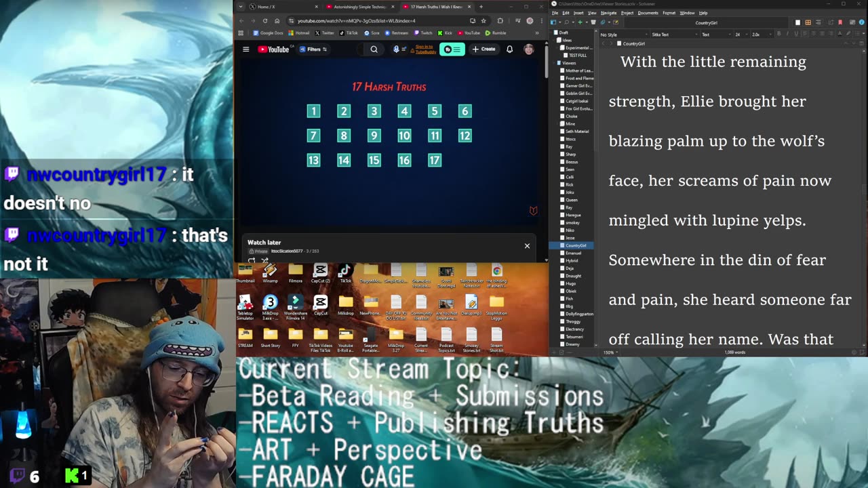Open the Scrivener Navigate menu
The width and height of the screenshot is (868, 488).
click(608, 13)
